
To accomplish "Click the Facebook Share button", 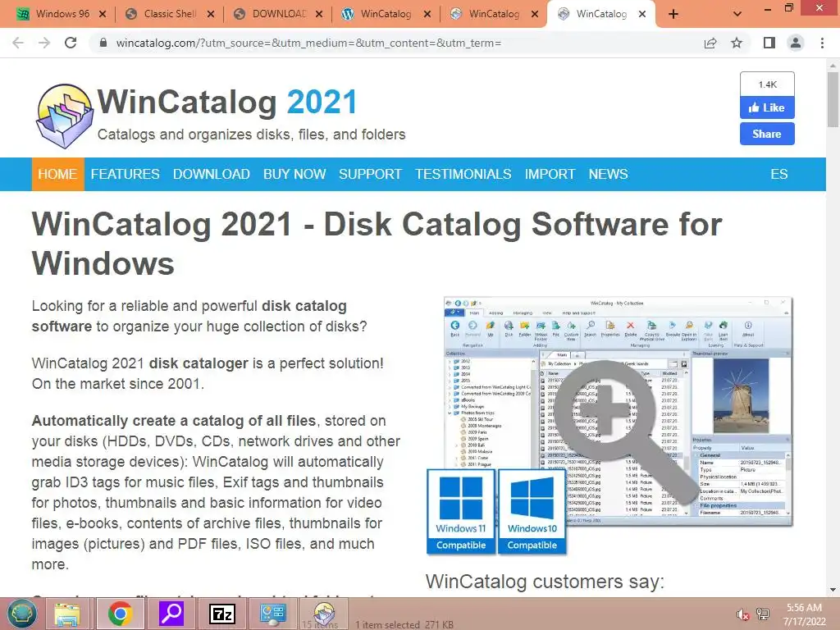I will (x=767, y=134).
